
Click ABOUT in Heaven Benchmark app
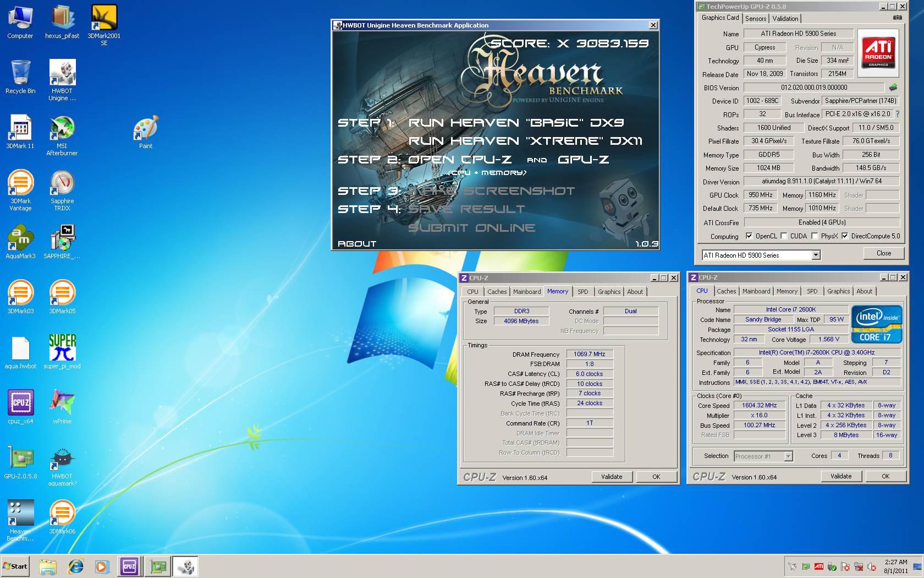click(x=357, y=243)
